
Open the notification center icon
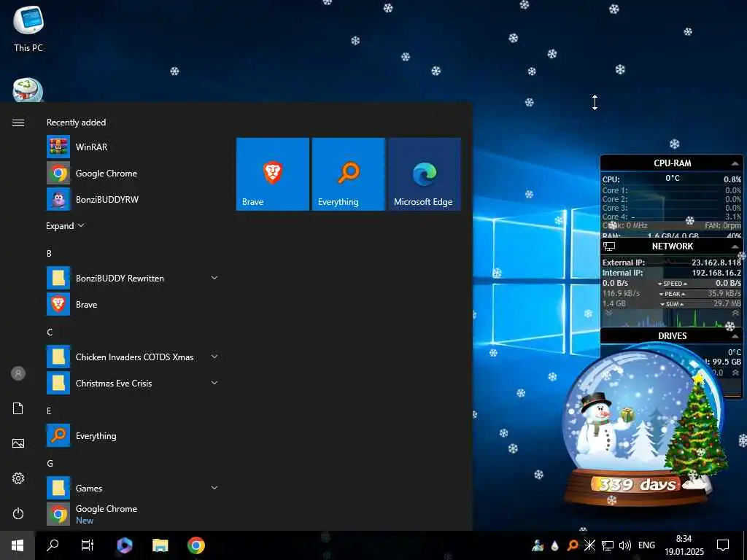tap(723, 545)
